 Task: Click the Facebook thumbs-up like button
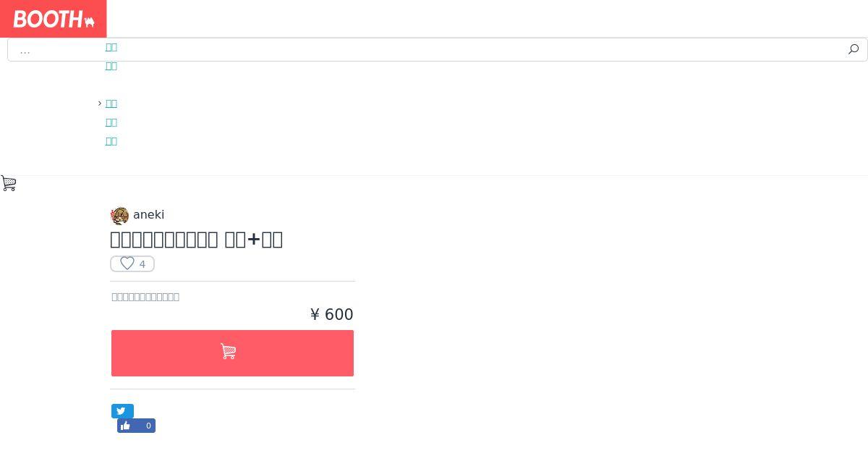pos(126,426)
